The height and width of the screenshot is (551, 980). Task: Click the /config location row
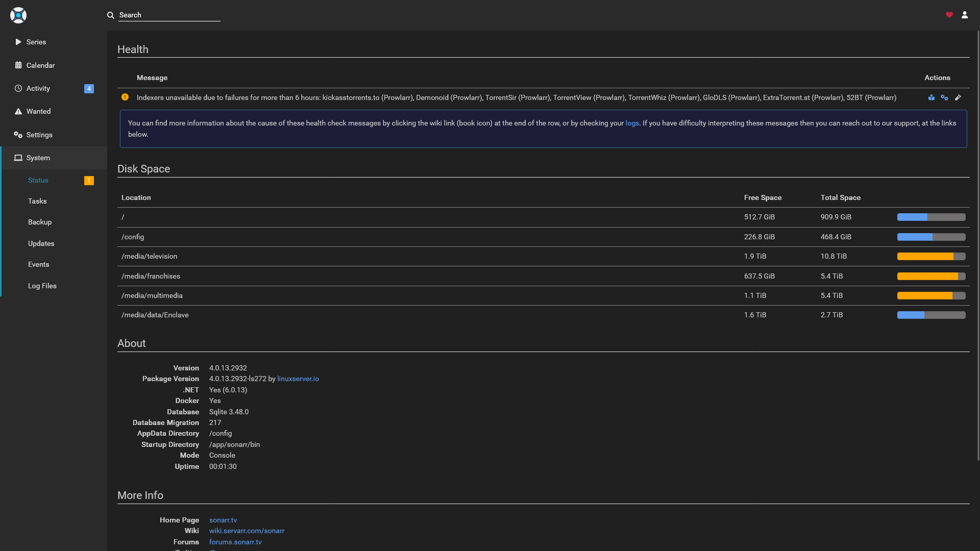tap(543, 237)
